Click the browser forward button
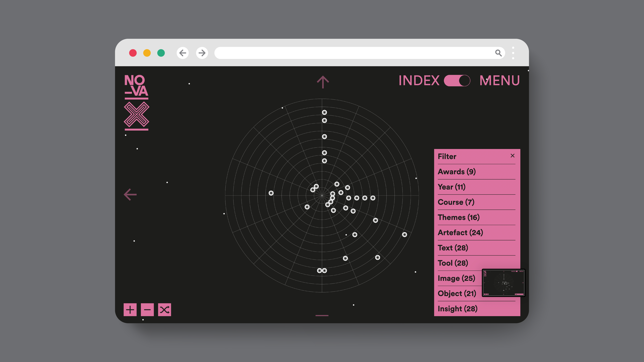The image size is (644, 362). tap(202, 53)
